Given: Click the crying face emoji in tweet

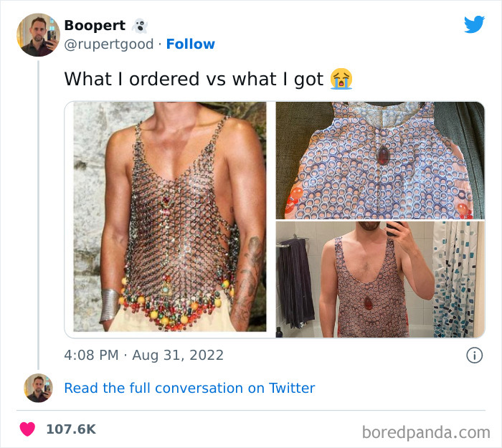Looking at the screenshot, I should click(x=342, y=78).
